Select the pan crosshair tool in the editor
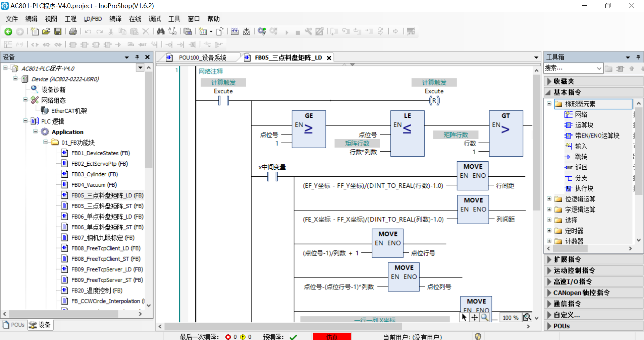The image size is (644, 340). point(475,317)
